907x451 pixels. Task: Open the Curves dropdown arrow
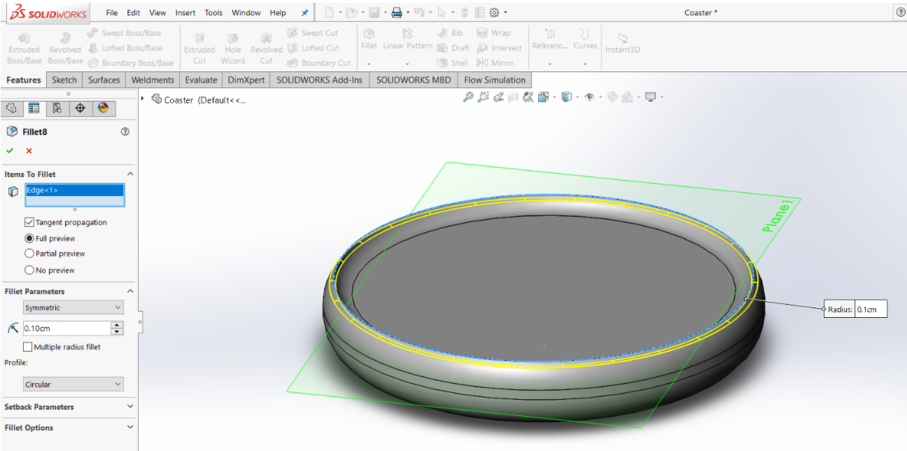tap(585, 64)
